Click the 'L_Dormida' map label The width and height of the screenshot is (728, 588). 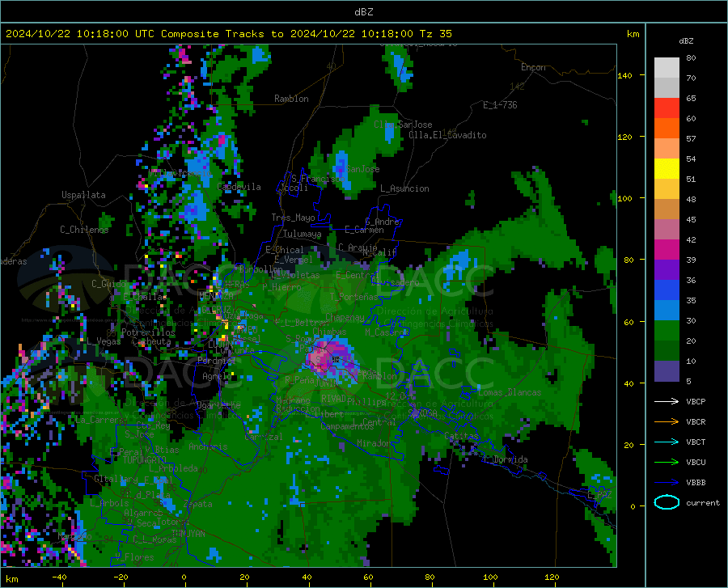506,459
